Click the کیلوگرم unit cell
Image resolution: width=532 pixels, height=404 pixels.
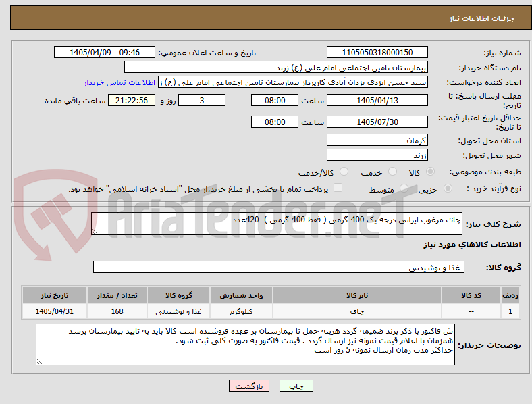coord(241,311)
